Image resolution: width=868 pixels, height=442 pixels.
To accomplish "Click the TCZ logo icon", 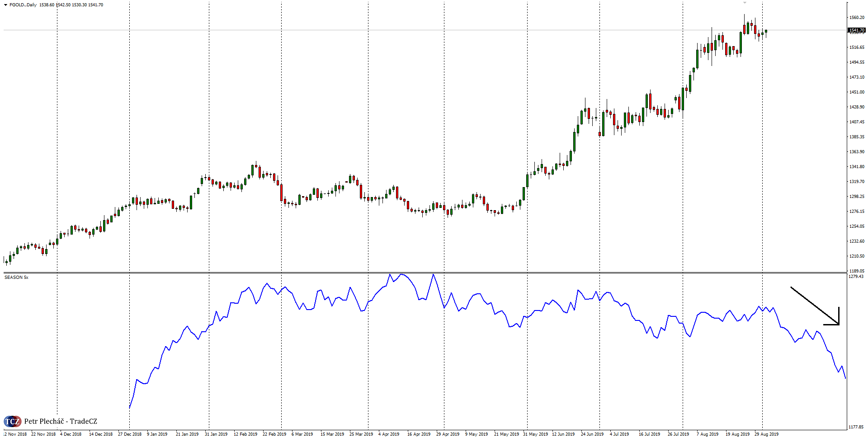I will [12, 422].
